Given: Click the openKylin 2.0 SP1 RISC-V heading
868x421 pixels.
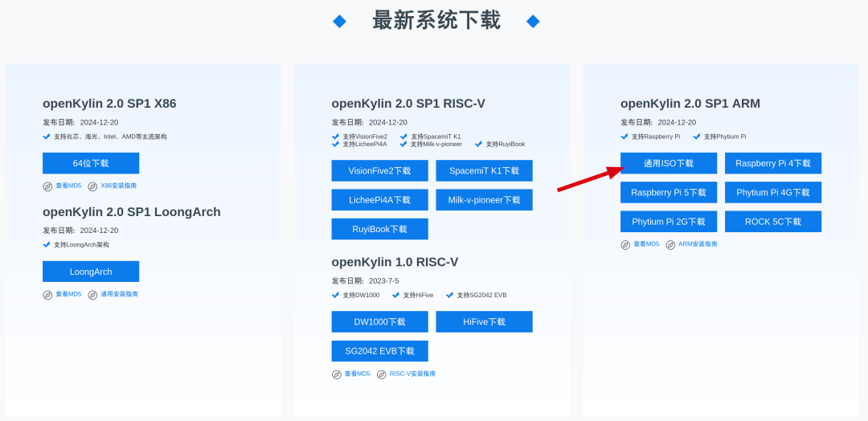Looking at the screenshot, I should (408, 104).
